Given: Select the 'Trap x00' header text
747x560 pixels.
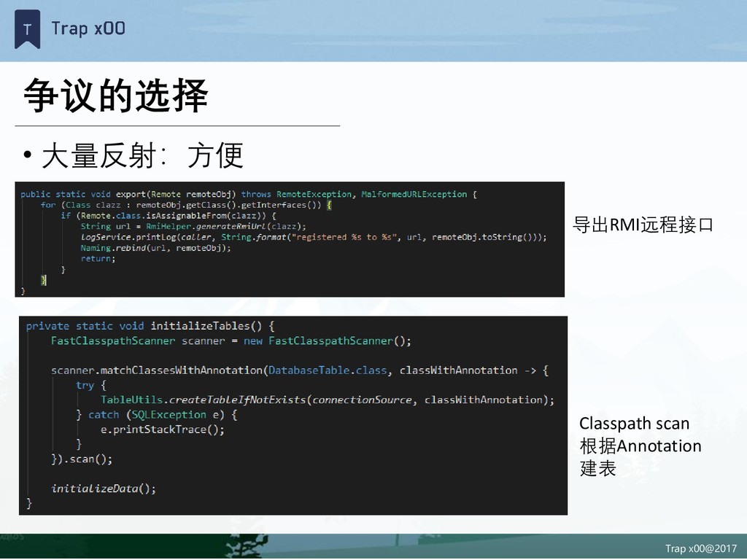Looking at the screenshot, I should point(88,28).
